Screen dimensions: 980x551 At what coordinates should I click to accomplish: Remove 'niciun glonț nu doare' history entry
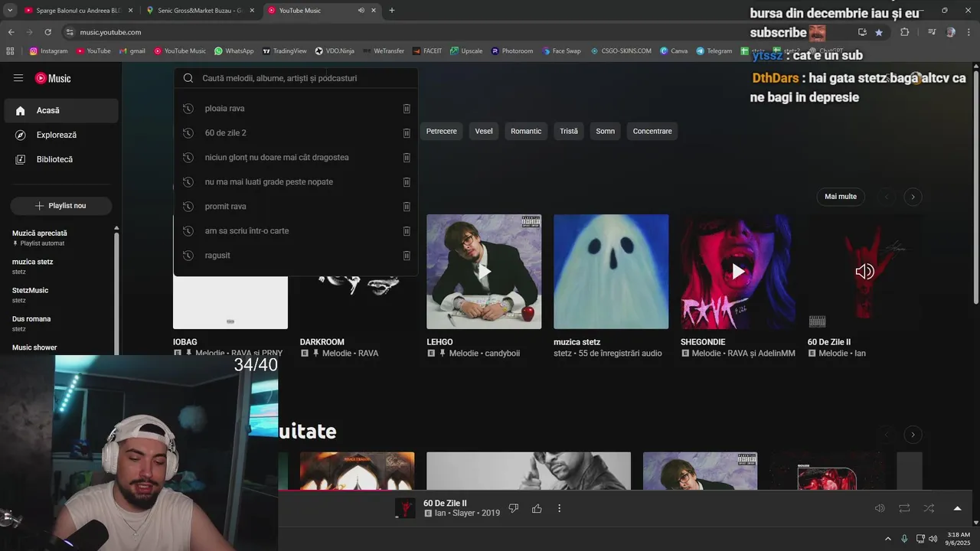click(x=407, y=158)
